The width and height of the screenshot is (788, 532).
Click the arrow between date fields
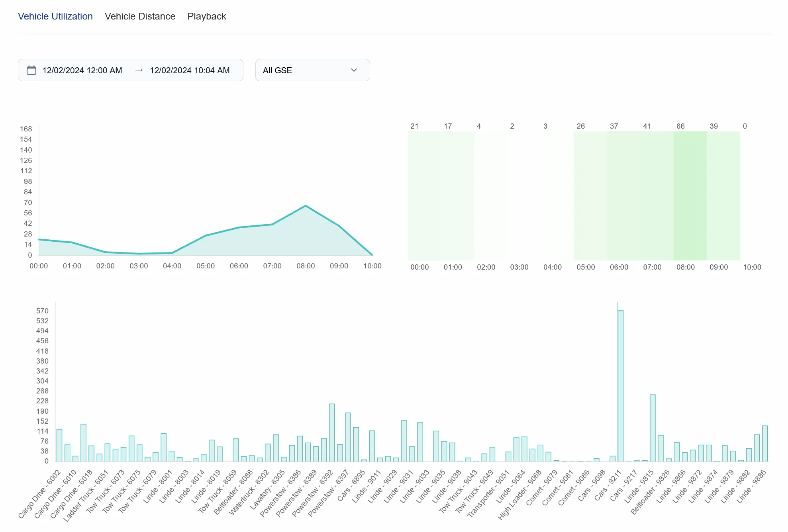[x=139, y=70]
